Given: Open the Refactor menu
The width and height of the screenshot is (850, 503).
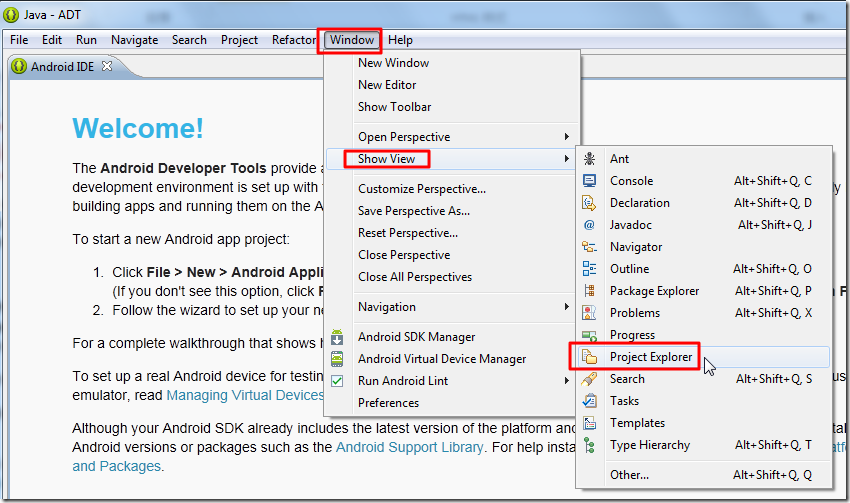Looking at the screenshot, I should [294, 40].
